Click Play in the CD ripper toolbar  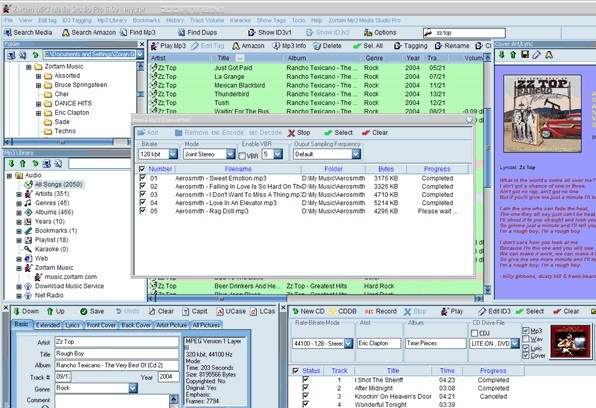(x=452, y=311)
